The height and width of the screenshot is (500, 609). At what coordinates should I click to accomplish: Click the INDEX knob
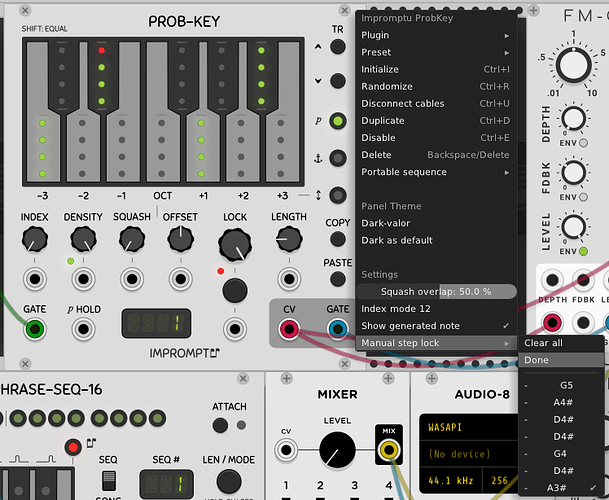pyautogui.click(x=35, y=239)
